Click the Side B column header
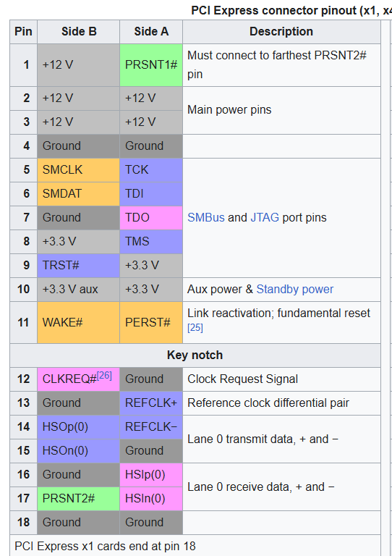The image size is (392, 556). [x=79, y=32]
